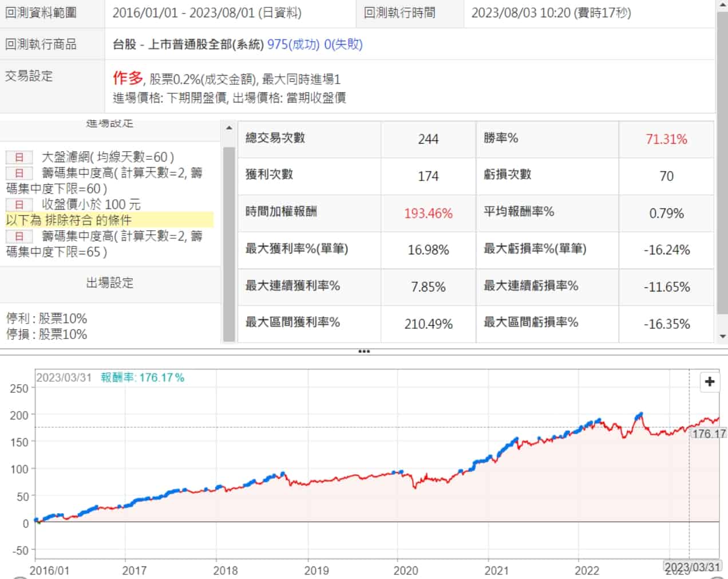Open the 0(失敗) failed results link

343,45
